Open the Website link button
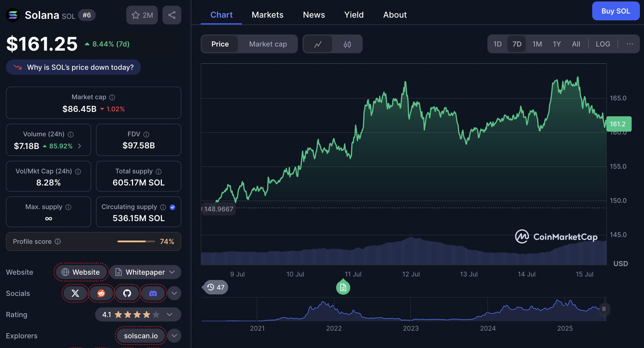644x348 pixels. (81, 272)
